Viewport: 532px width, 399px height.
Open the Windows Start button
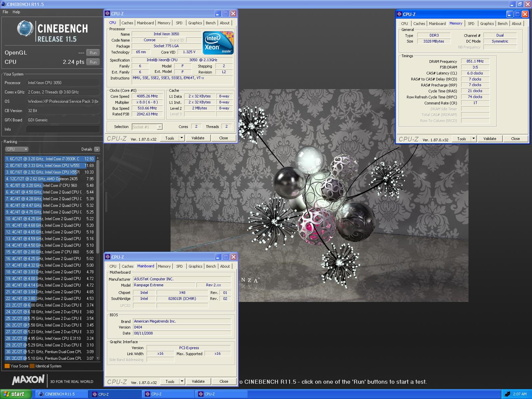click(x=16, y=394)
